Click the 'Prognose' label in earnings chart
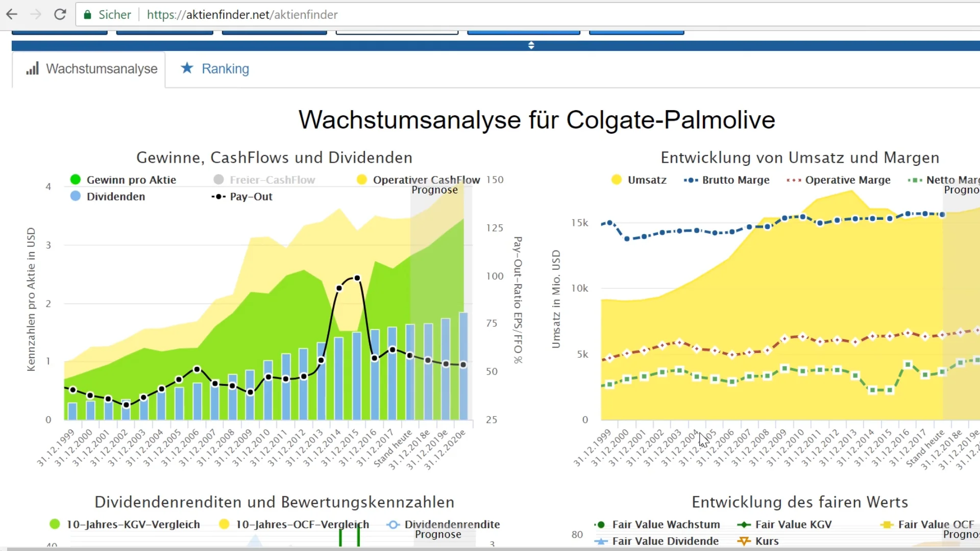This screenshot has height=551, width=980. (435, 190)
